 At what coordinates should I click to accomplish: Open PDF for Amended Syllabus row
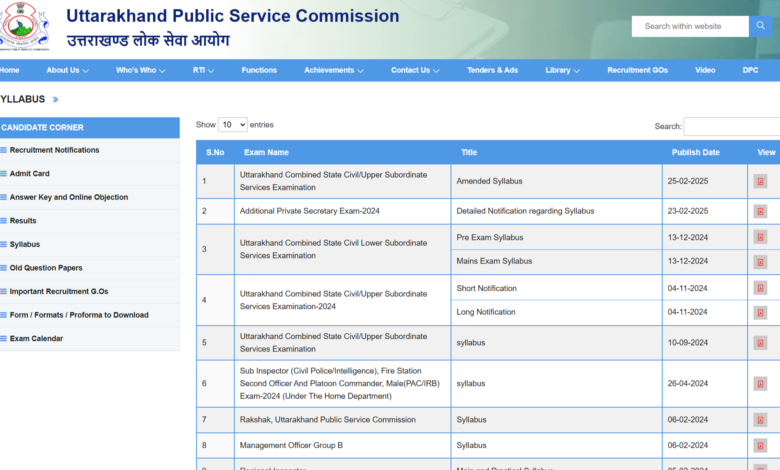[x=760, y=181]
